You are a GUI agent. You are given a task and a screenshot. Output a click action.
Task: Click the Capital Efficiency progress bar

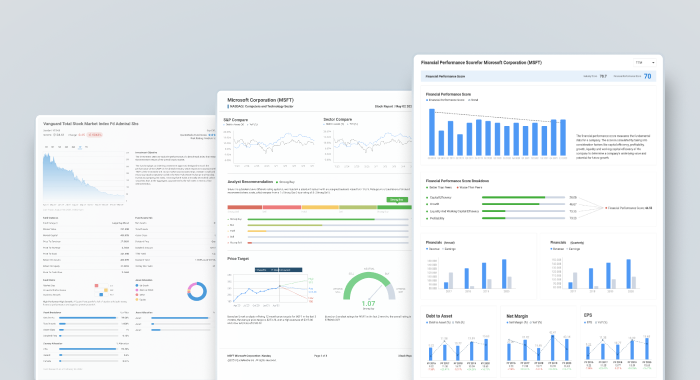pyautogui.click(x=523, y=197)
